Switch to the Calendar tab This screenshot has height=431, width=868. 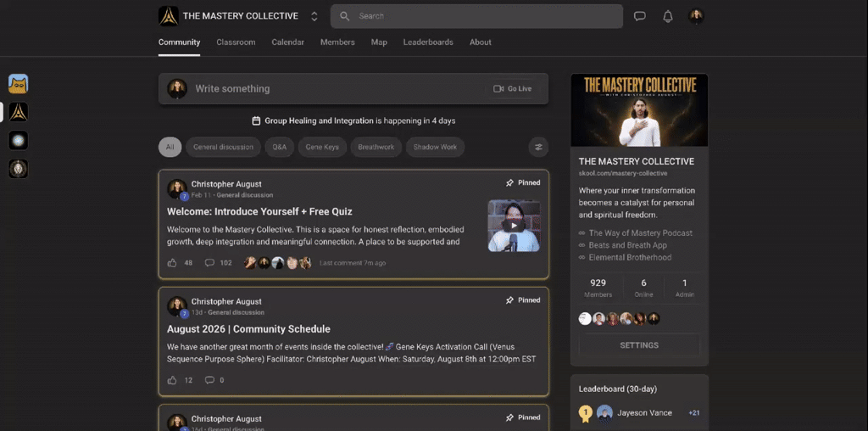tap(288, 42)
